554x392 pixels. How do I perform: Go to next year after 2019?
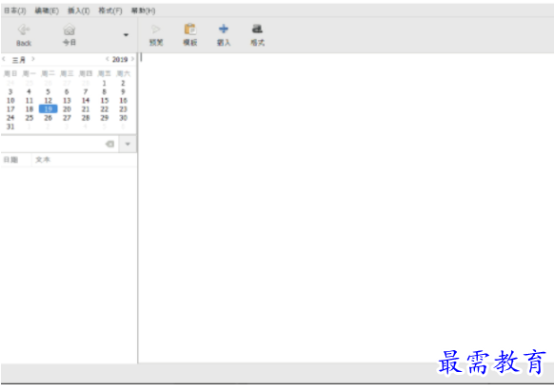coord(132,59)
